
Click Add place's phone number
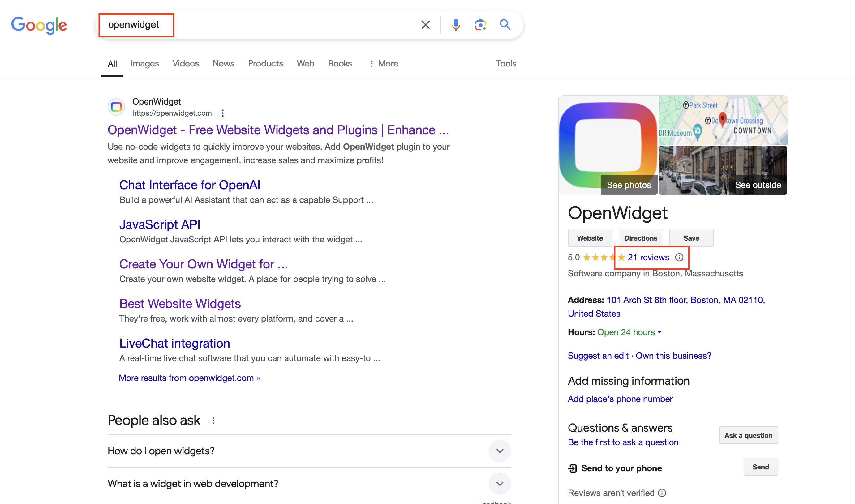pos(620,399)
